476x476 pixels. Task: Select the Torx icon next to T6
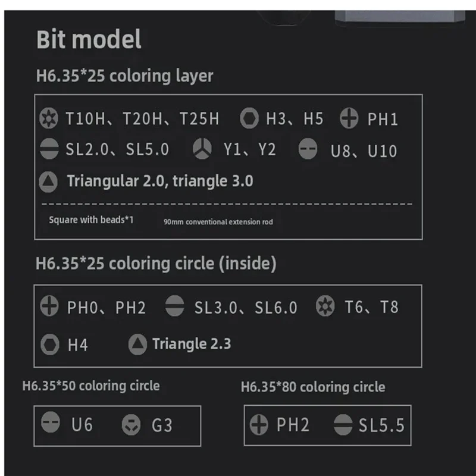pyautogui.click(x=325, y=307)
